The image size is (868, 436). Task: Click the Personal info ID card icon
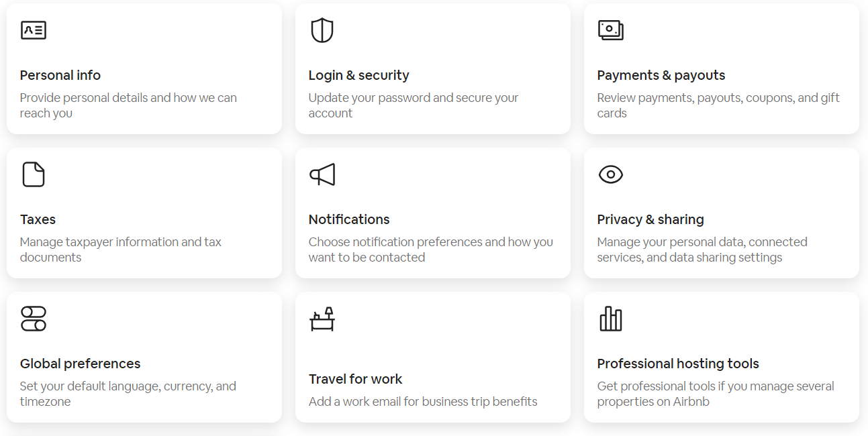[34, 30]
